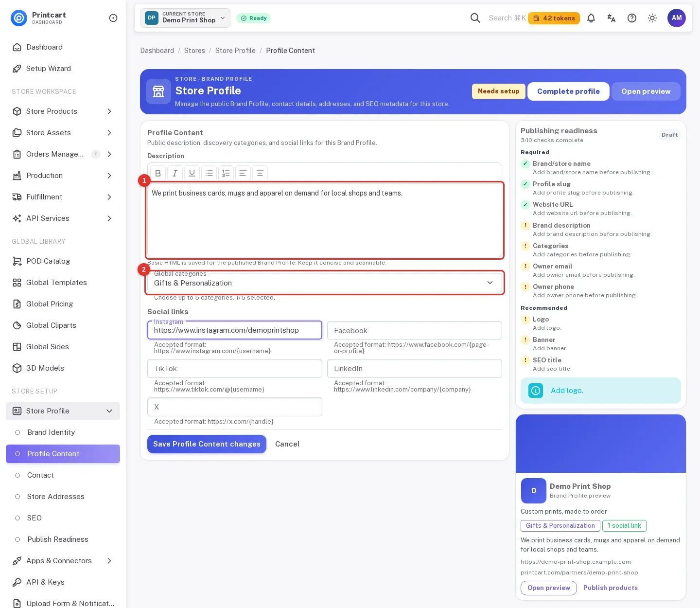
Task: Toggle italic formatting in description editor
Action: [x=175, y=173]
